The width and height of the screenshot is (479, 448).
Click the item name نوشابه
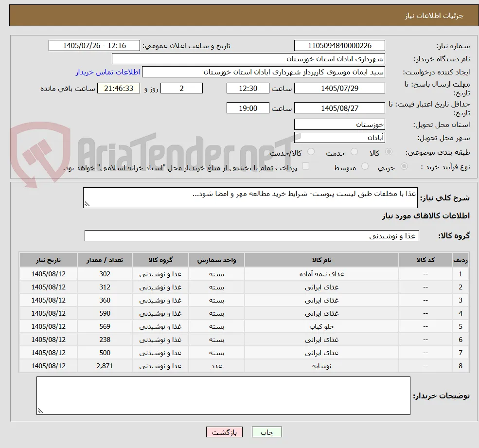pyautogui.click(x=321, y=366)
